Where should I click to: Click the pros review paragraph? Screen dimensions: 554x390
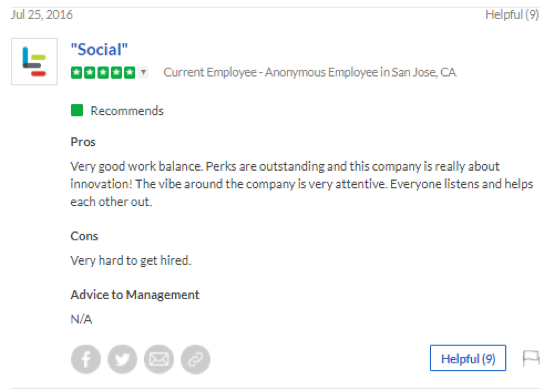(302, 184)
